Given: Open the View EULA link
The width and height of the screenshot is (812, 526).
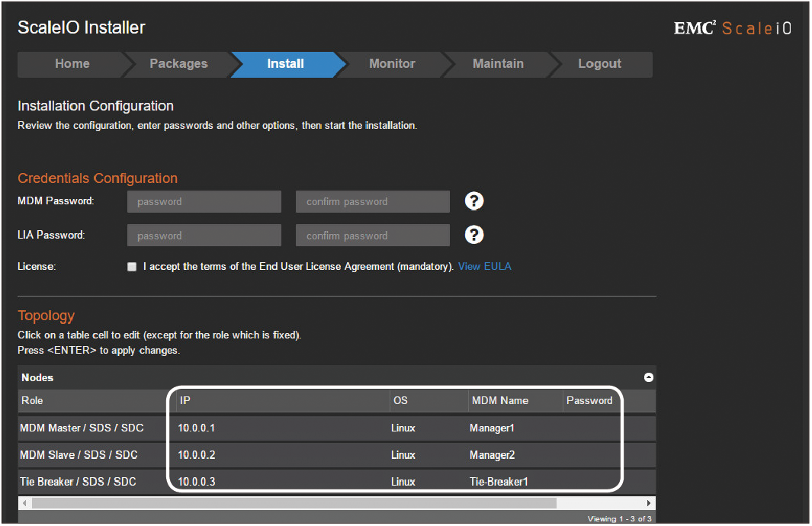Looking at the screenshot, I should [485, 267].
